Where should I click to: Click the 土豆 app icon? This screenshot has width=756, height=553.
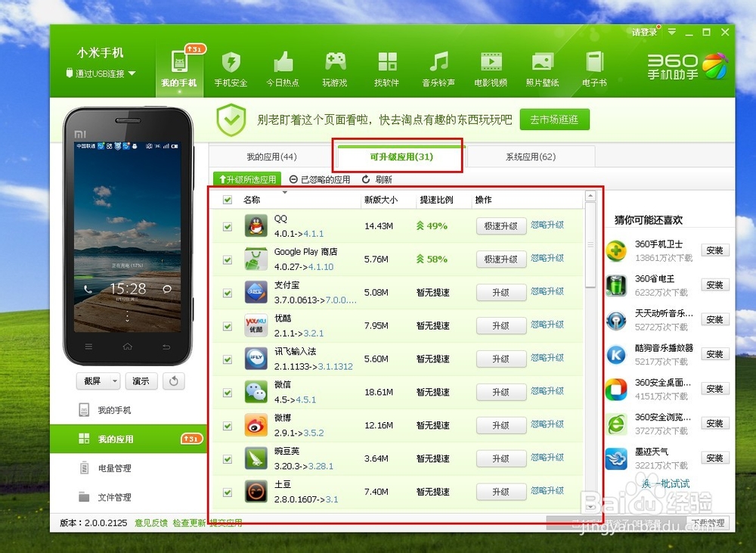click(x=256, y=492)
